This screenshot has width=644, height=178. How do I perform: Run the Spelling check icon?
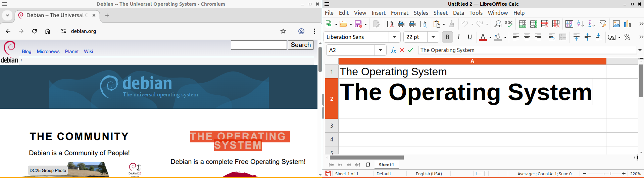point(509,24)
